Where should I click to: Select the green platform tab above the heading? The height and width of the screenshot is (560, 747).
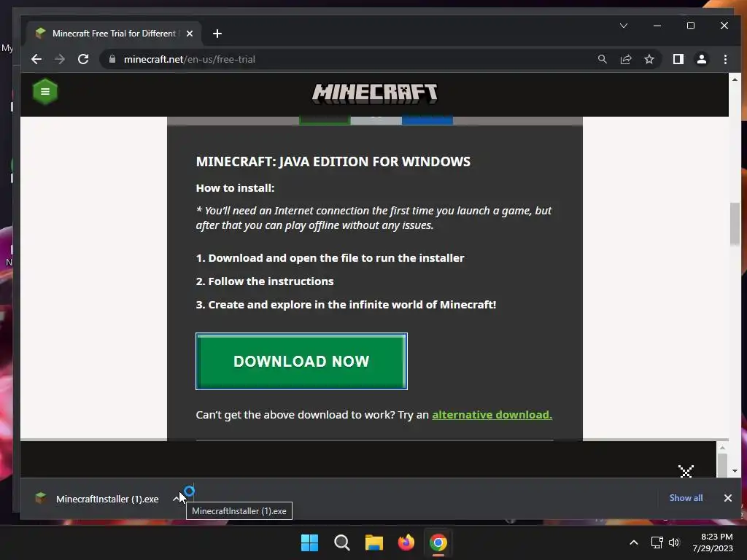[x=325, y=120]
